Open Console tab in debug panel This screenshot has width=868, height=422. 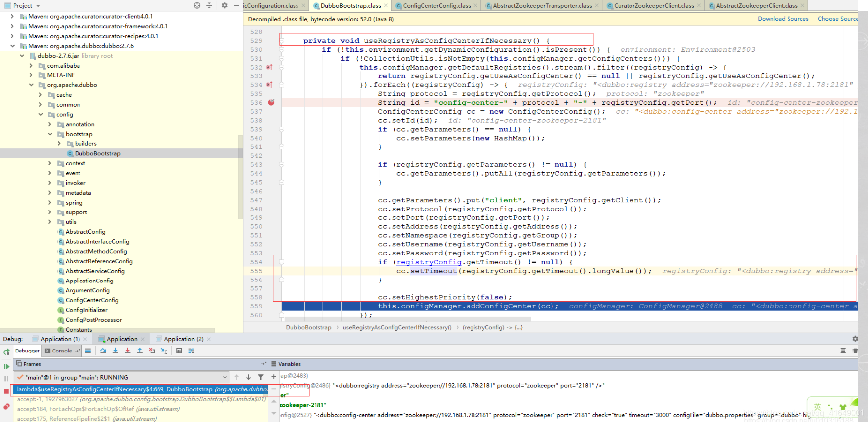click(x=62, y=351)
